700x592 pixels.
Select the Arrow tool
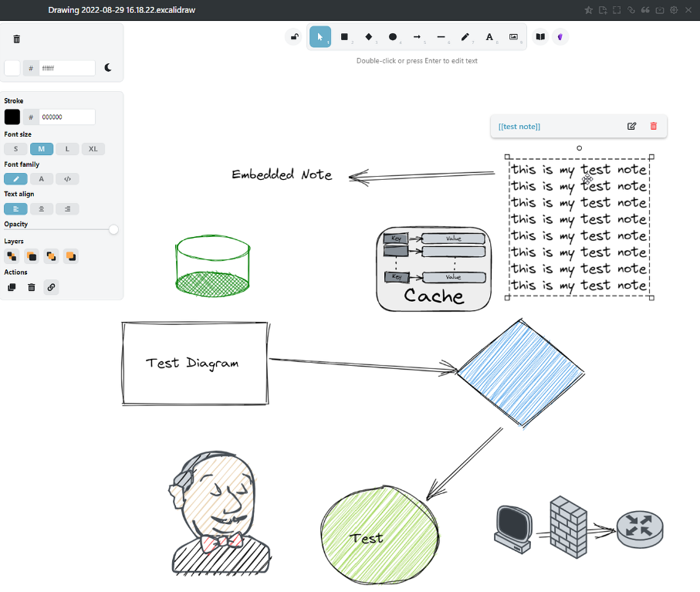pyautogui.click(x=417, y=37)
